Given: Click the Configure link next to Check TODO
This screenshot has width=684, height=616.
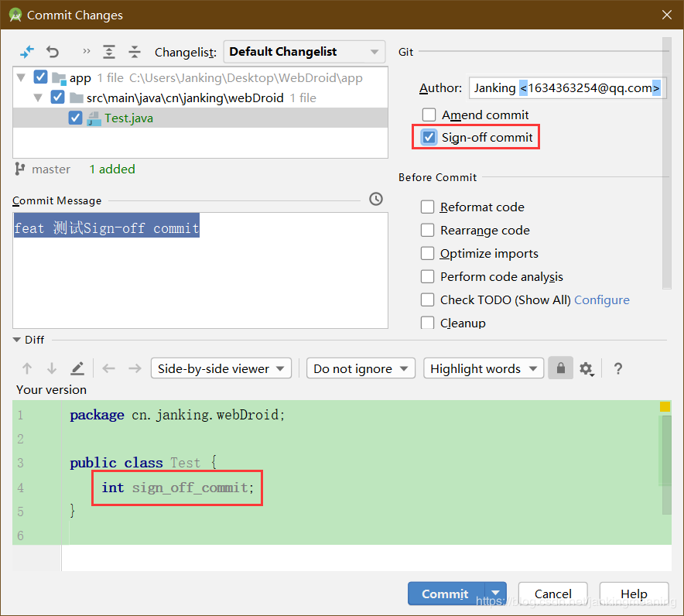Looking at the screenshot, I should click(x=602, y=299).
